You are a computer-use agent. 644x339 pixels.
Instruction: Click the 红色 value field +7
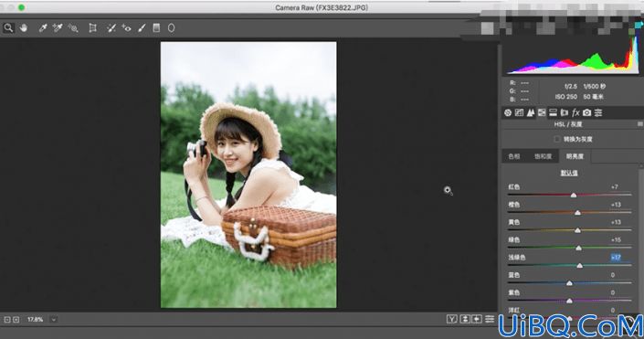point(616,187)
